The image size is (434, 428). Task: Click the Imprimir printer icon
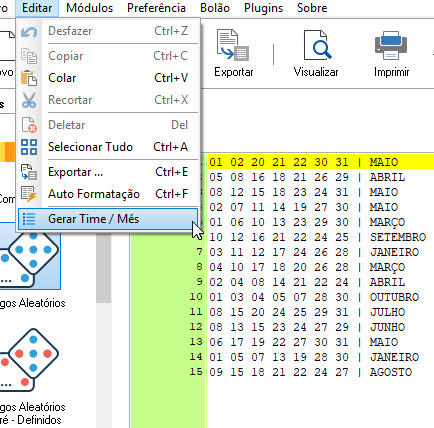coord(391,45)
